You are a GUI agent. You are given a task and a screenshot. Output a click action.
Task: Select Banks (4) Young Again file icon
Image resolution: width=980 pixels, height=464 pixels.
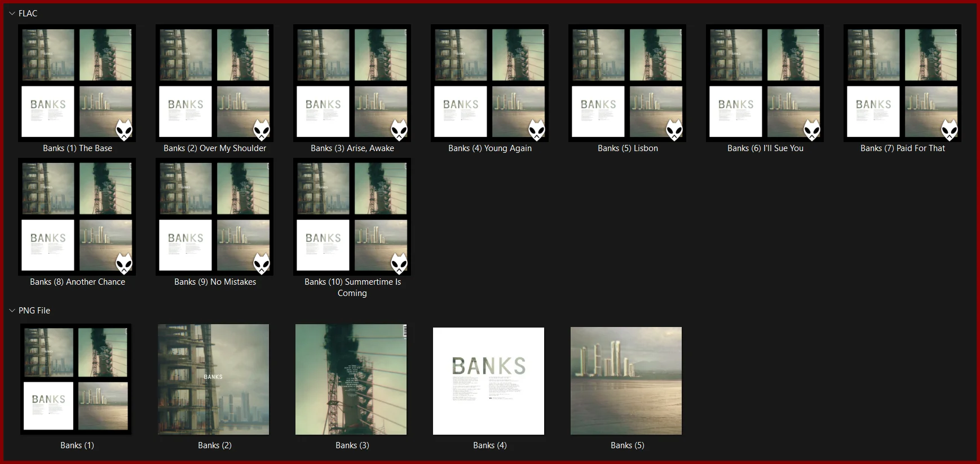coord(490,83)
